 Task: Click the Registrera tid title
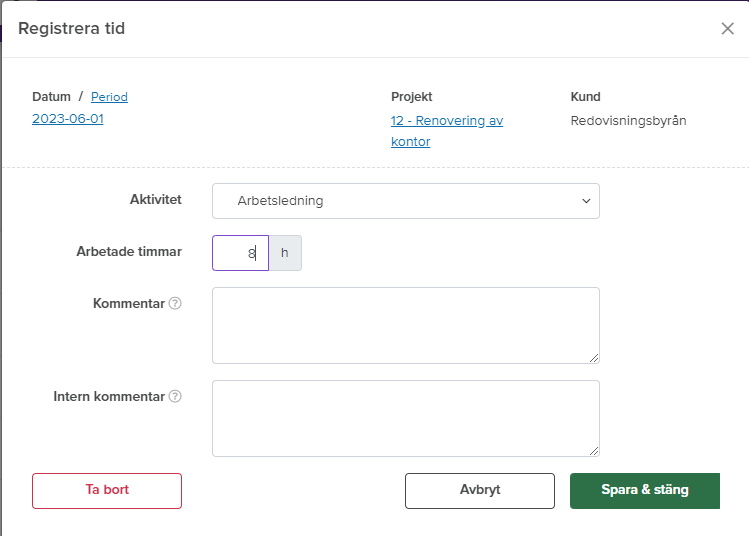point(72,29)
